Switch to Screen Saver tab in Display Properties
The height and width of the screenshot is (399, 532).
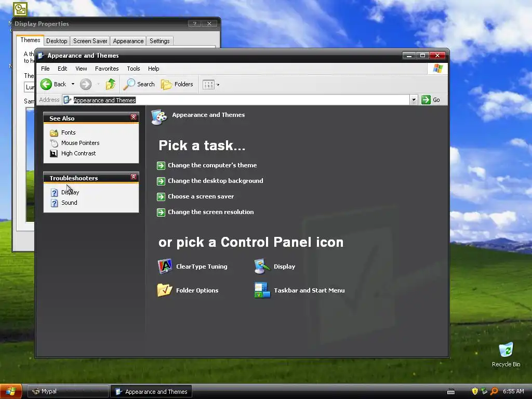pos(90,41)
